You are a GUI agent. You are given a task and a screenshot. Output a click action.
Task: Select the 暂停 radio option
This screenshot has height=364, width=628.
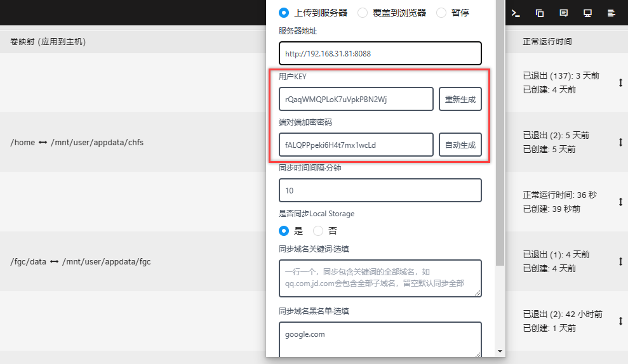tap(441, 13)
